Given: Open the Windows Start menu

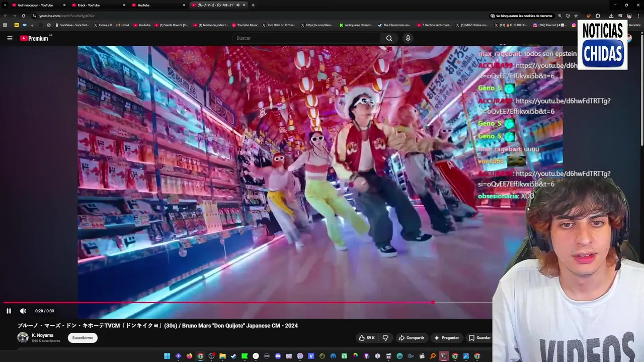Looking at the screenshot, I should tap(167, 356).
